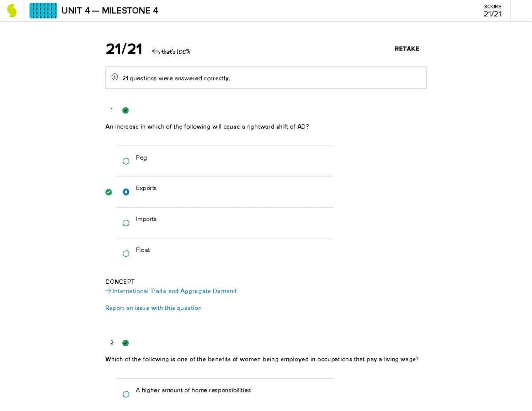Click the large 21/21 result heading
The height and width of the screenshot is (411, 532).
(x=124, y=49)
